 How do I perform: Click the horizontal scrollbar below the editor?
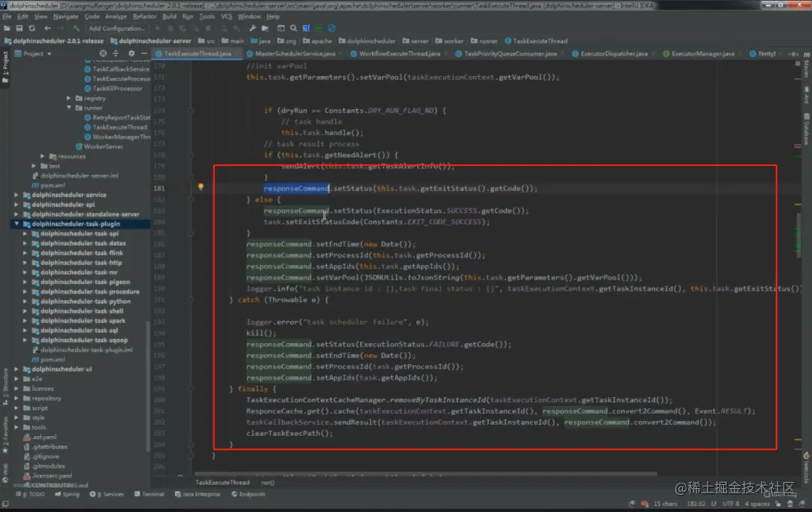(x=425, y=473)
